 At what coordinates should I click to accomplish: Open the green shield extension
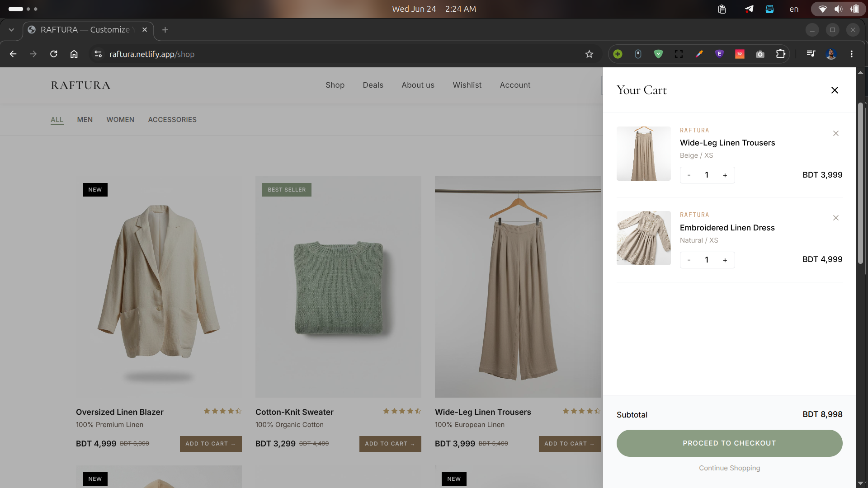coord(658,54)
